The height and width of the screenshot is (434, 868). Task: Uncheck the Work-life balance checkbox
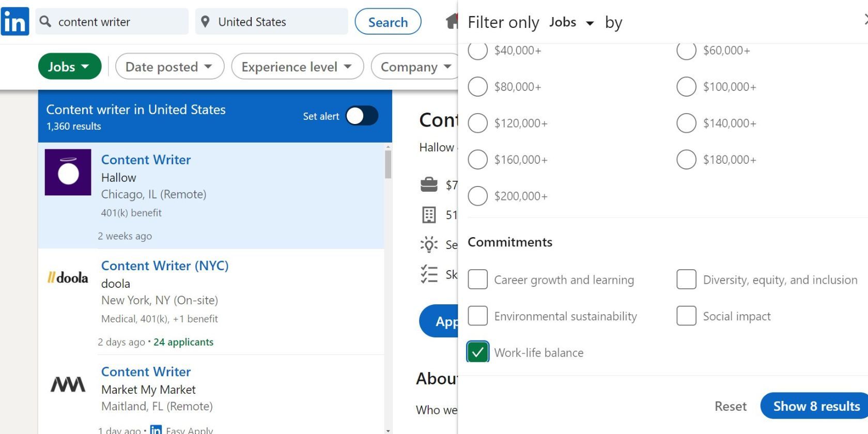pyautogui.click(x=478, y=352)
